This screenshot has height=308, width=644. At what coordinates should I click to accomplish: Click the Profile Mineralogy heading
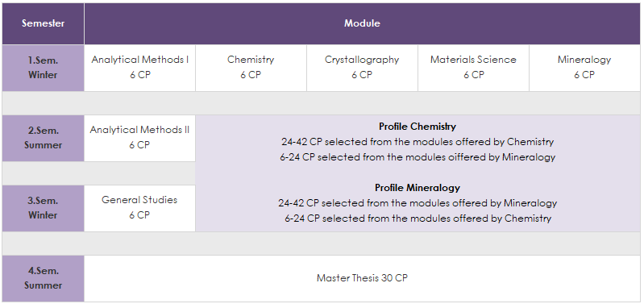coord(418,188)
